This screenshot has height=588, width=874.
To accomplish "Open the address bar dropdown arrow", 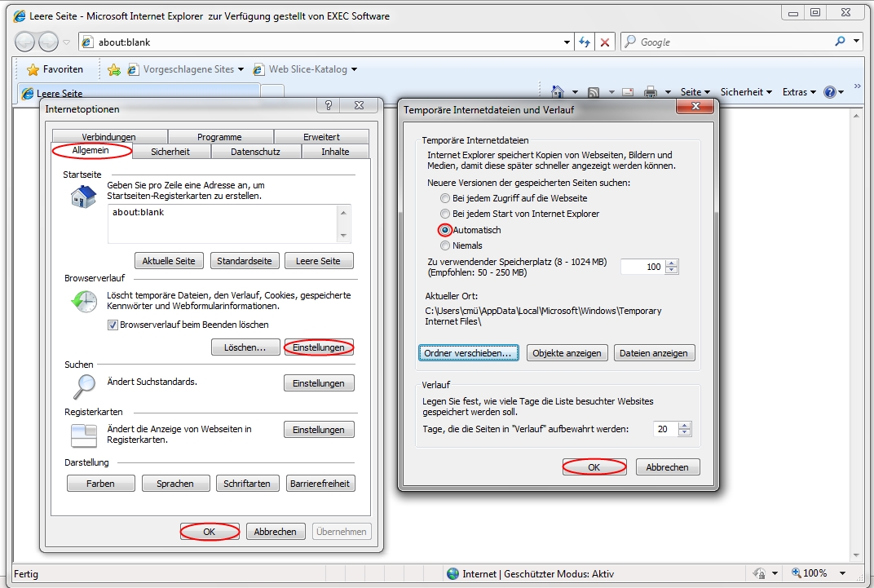I will pyautogui.click(x=567, y=42).
